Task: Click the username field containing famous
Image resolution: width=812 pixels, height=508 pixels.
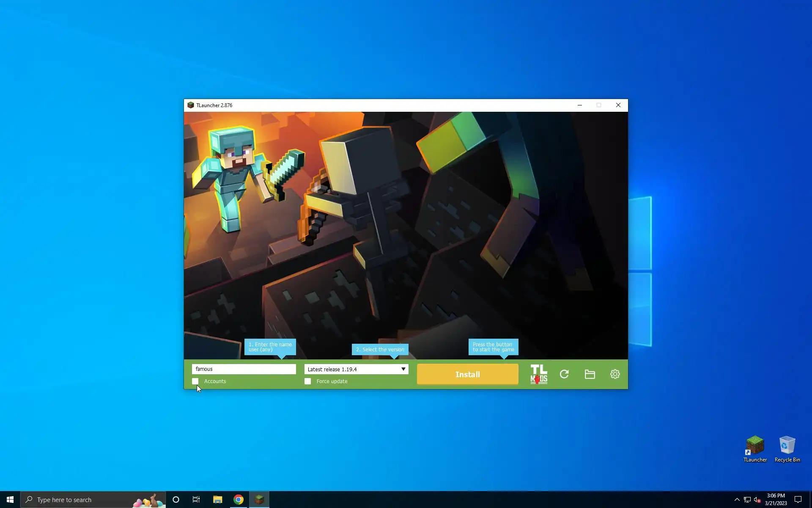Action: coord(244,369)
